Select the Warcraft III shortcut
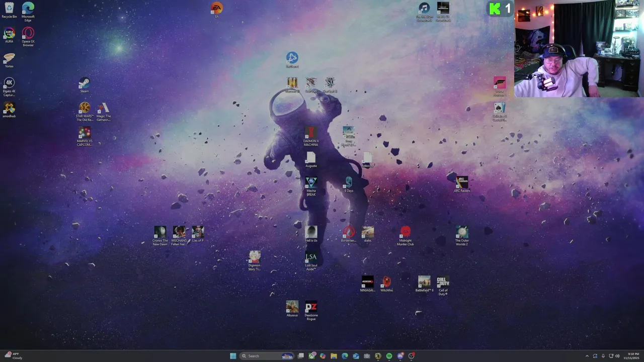The height and width of the screenshot is (362, 644). 292,85
